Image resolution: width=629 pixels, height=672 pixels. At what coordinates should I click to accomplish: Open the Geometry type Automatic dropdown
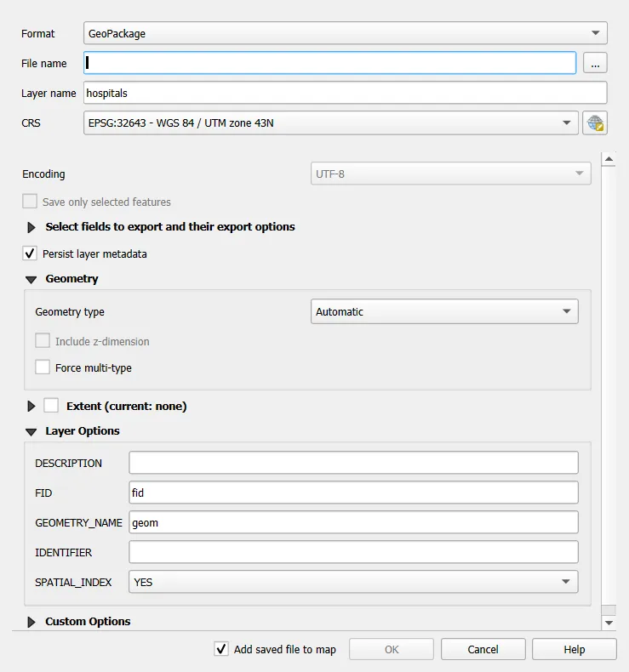point(444,311)
